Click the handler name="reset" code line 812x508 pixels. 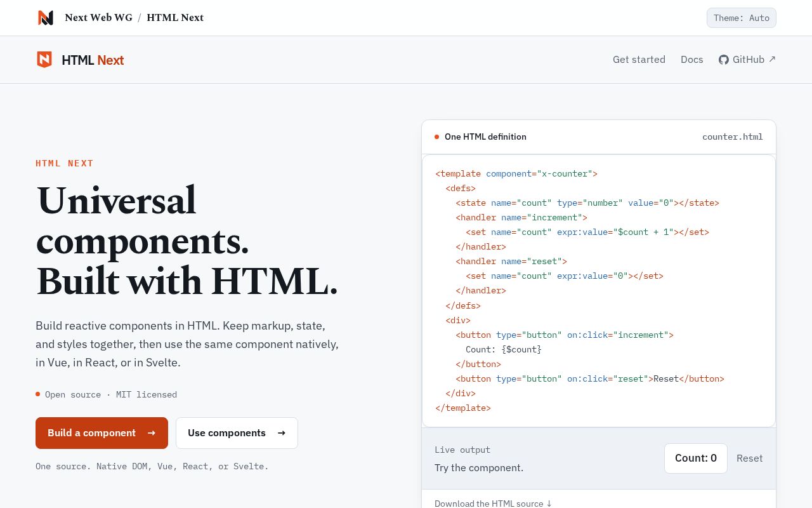(x=511, y=261)
